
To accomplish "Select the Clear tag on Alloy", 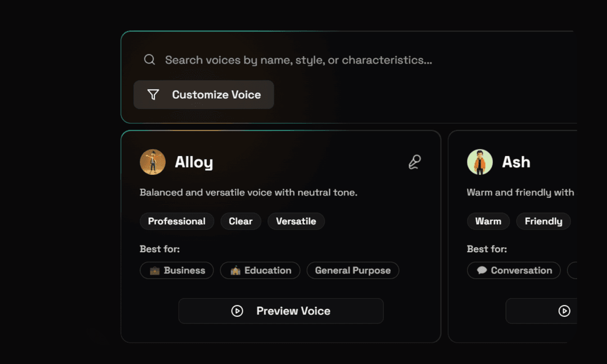I will [x=241, y=221].
